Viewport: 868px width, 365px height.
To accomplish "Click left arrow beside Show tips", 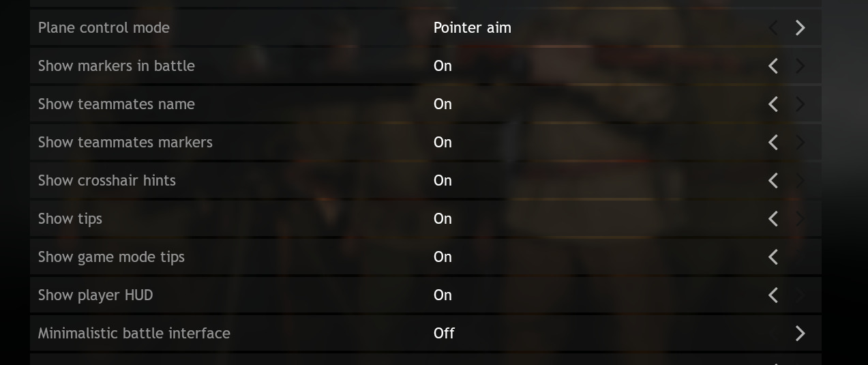I will tap(773, 219).
